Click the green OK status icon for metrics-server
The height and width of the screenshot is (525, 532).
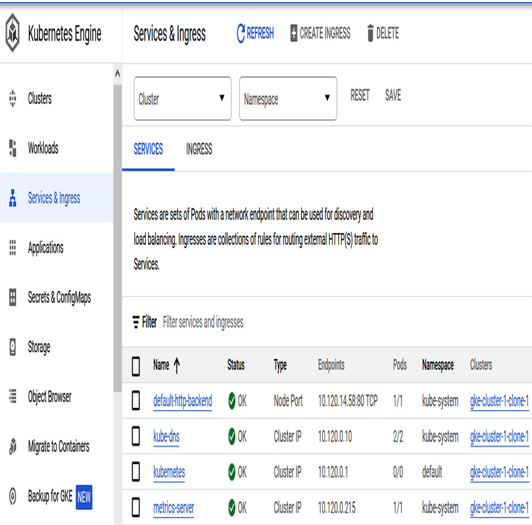coord(232,508)
